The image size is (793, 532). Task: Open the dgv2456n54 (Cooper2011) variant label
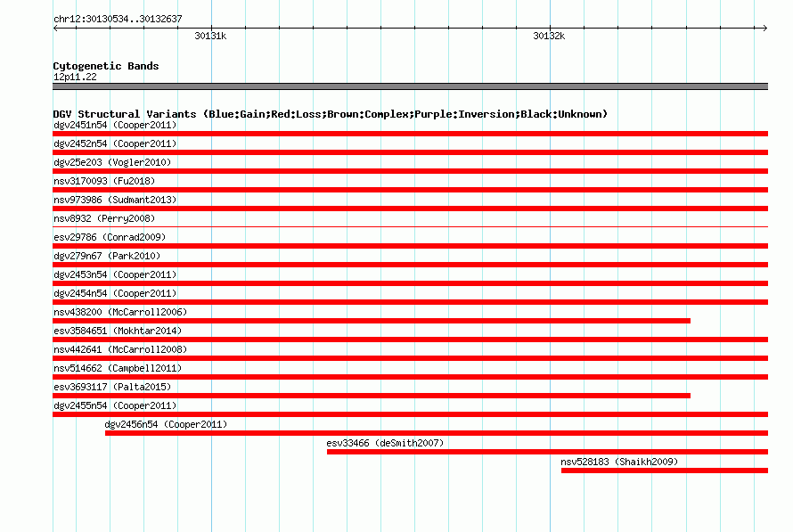pos(166,424)
